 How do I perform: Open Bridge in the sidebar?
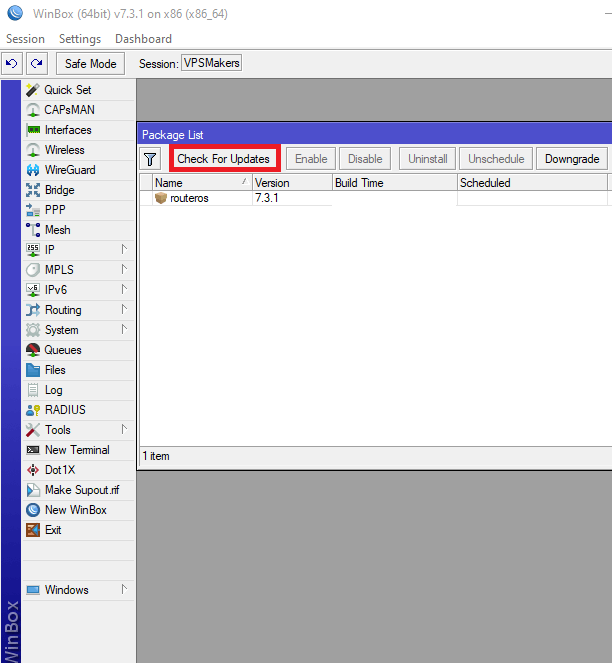click(x=79, y=190)
